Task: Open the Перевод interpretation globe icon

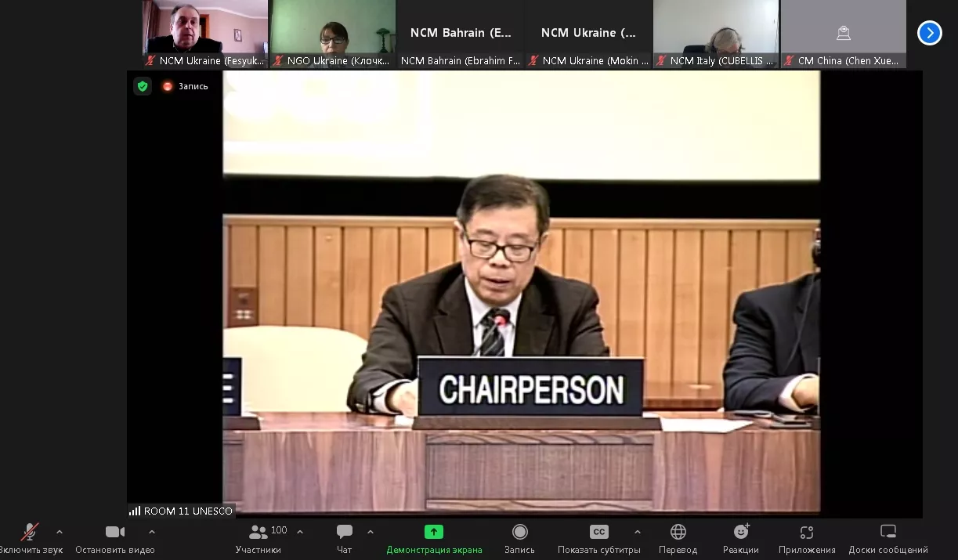Action: [x=678, y=533]
